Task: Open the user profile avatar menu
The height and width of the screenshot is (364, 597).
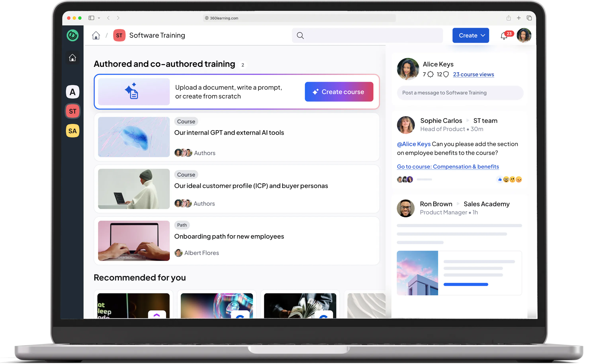Action: [x=524, y=36]
